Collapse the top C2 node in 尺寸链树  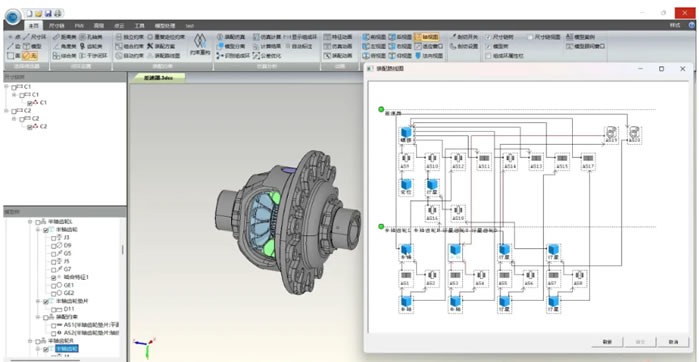coord(6,111)
